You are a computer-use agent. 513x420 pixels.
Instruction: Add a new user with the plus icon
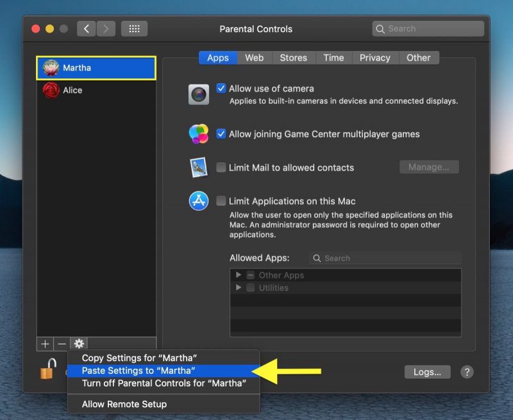pyautogui.click(x=45, y=344)
